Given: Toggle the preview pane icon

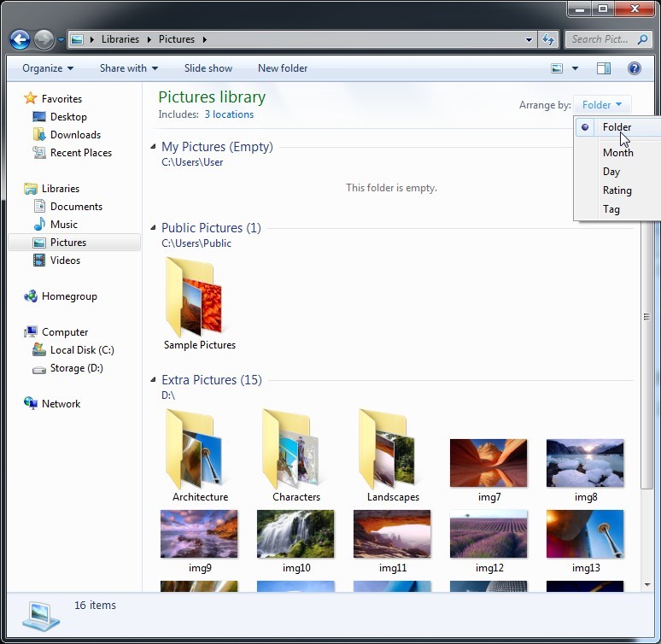Looking at the screenshot, I should coord(603,68).
